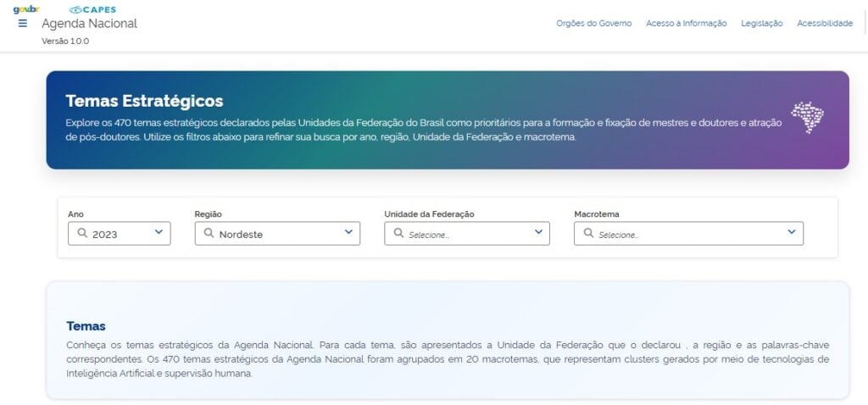The height and width of the screenshot is (405, 868).
Task: Click the search icon in Macrotema field
Action: coord(588,233)
